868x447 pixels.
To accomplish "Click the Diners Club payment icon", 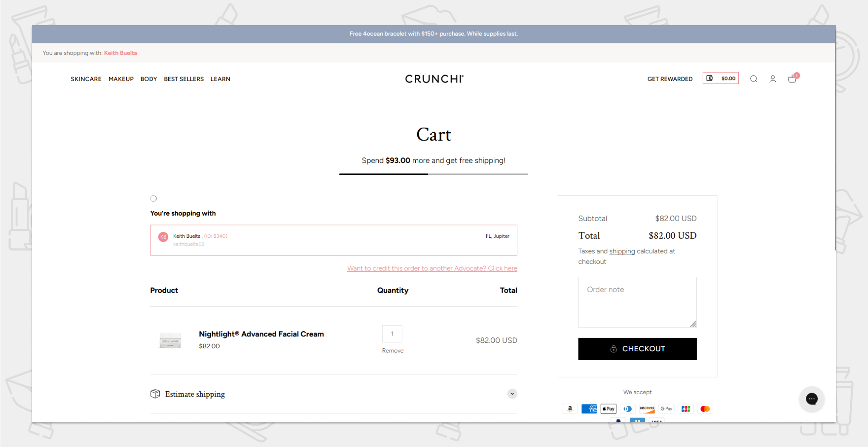I will 628,409.
